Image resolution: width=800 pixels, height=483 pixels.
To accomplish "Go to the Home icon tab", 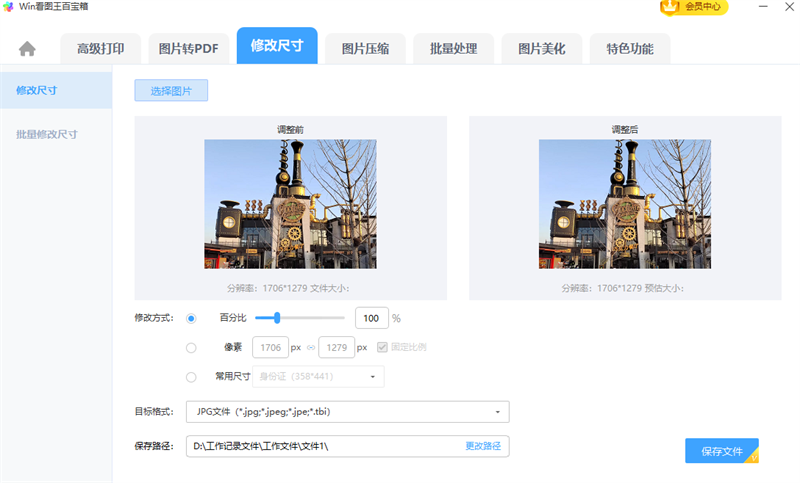I will point(27,49).
